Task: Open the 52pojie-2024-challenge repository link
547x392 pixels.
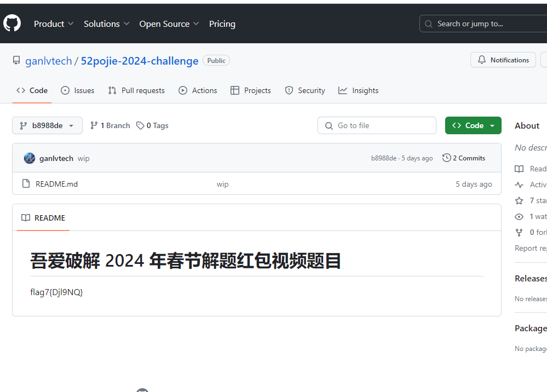Action: click(140, 61)
